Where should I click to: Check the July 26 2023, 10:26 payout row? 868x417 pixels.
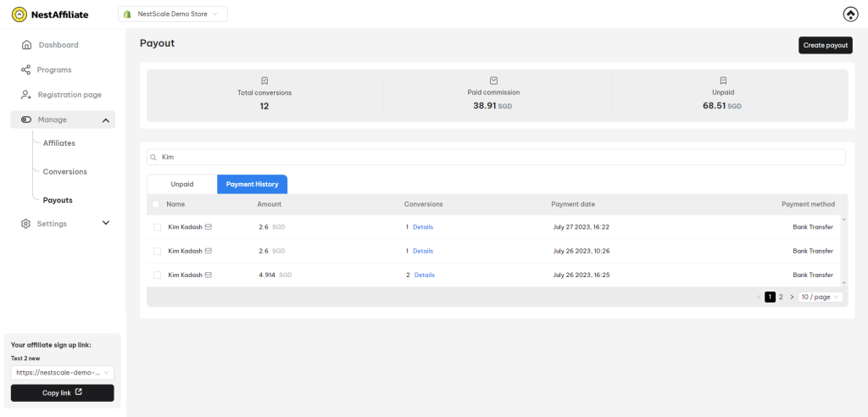157,251
